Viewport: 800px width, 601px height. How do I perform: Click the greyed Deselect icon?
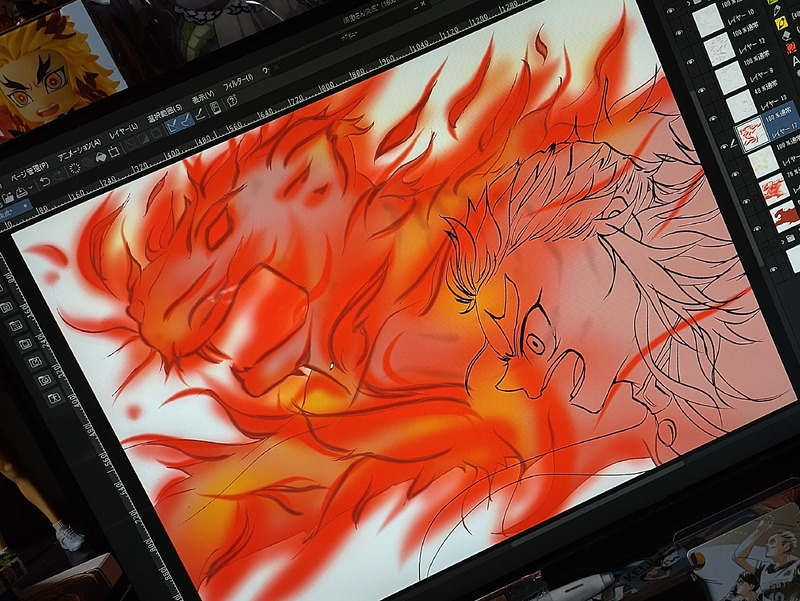coord(130,145)
